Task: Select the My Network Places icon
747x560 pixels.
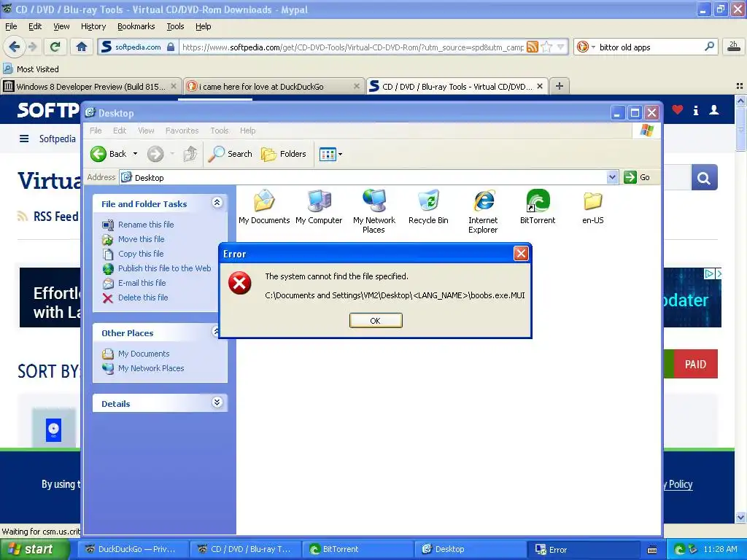Action: tap(374, 211)
